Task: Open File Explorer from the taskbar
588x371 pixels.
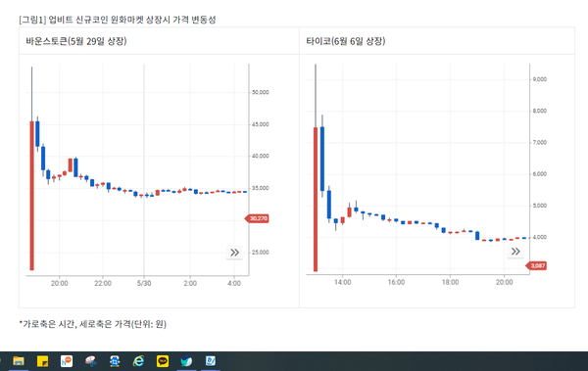Action: point(19,361)
